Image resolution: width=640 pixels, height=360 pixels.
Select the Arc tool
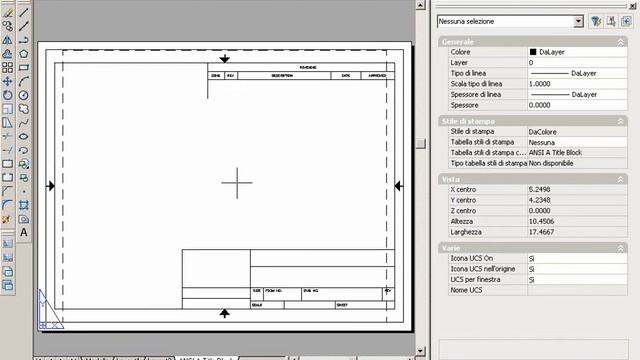click(x=24, y=81)
